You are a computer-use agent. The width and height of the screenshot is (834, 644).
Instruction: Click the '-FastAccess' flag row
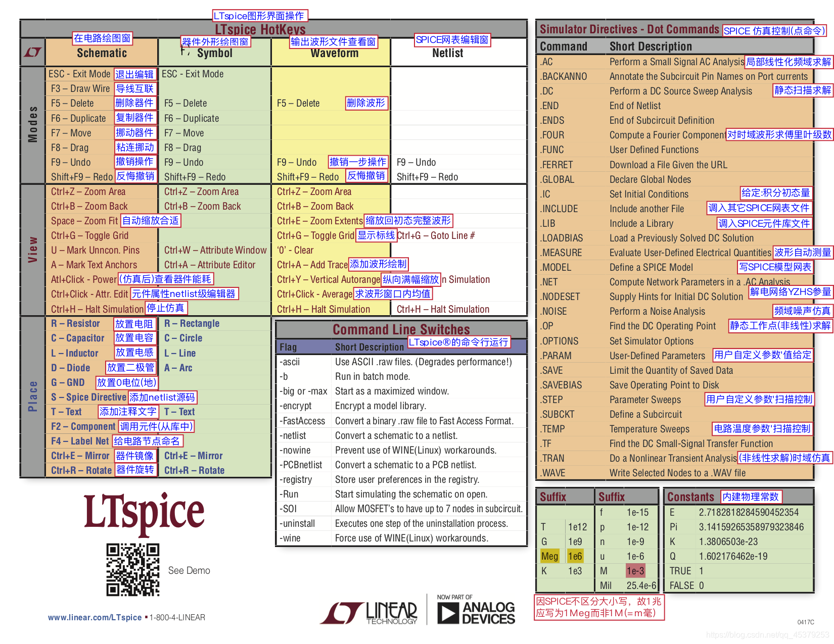click(x=401, y=421)
